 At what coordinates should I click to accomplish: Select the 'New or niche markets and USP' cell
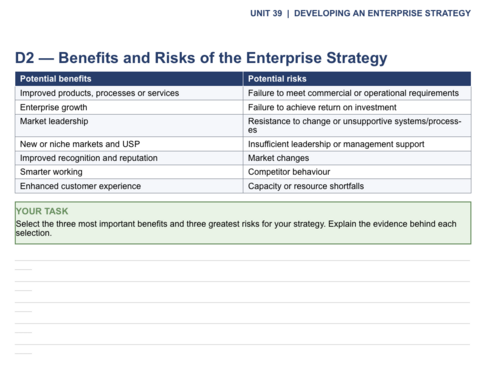129,144
